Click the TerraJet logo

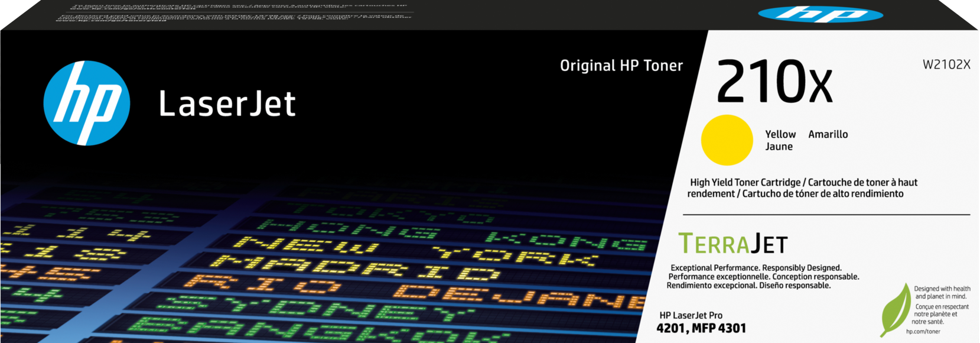click(732, 244)
